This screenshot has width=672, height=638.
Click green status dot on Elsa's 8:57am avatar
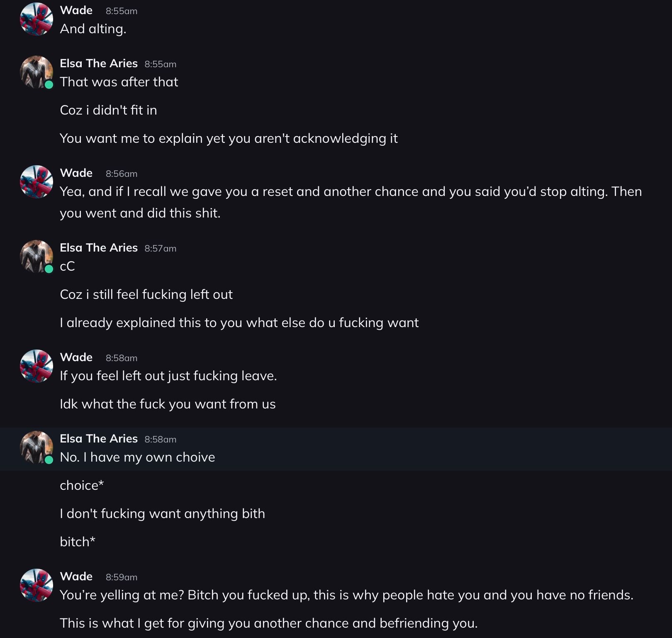(49, 269)
